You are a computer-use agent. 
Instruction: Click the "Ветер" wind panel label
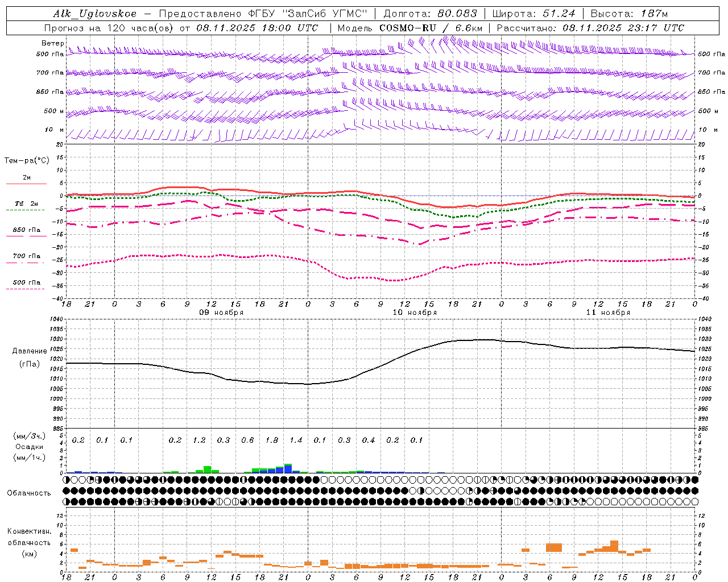point(52,43)
